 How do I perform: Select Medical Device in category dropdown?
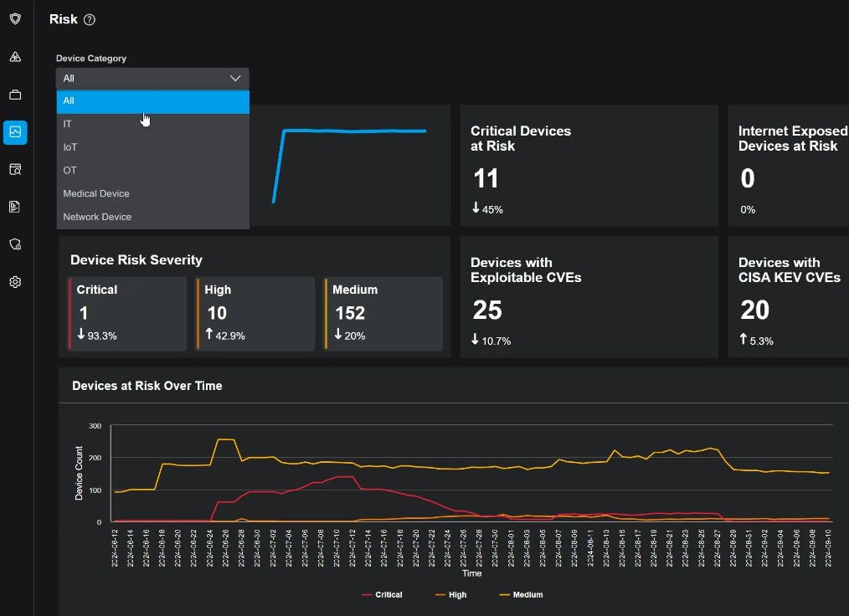96,193
